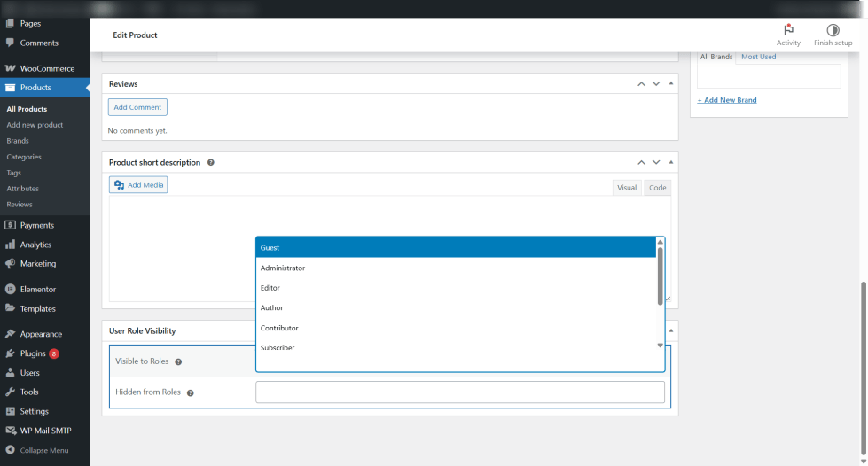The image size is (868, 466).
Task: Click inside the All Brands list box
Action: point(769,76)
